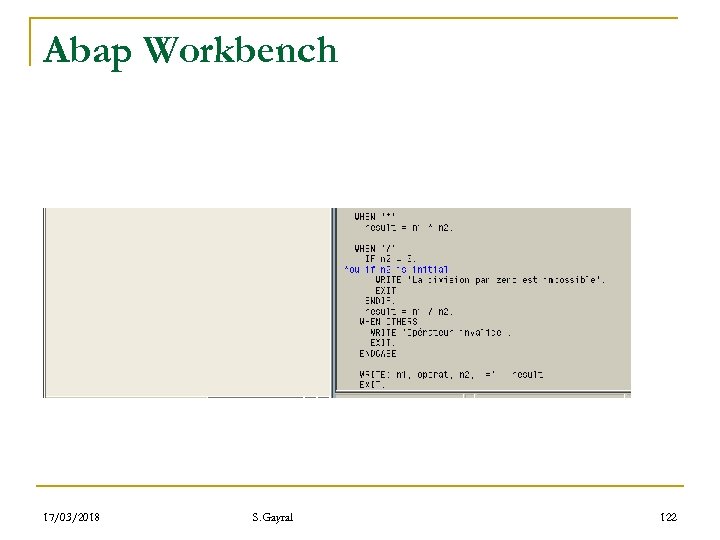This screenshot has height=540, width=720.
Task: Click the IF n2 = 0 statement
Action: [390, 259]
